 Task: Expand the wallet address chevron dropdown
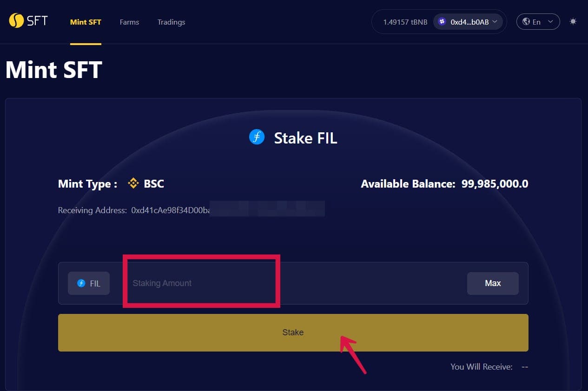pos(495,21)
